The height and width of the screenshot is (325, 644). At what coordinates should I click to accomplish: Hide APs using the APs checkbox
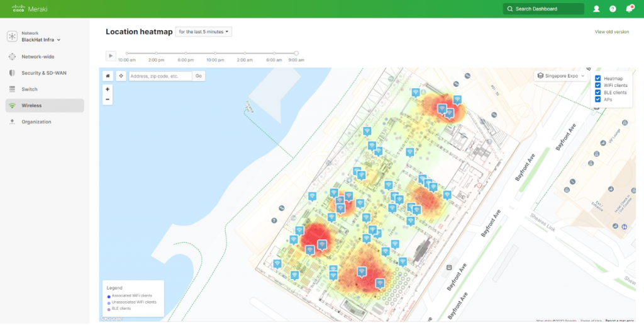coord(597,99)
